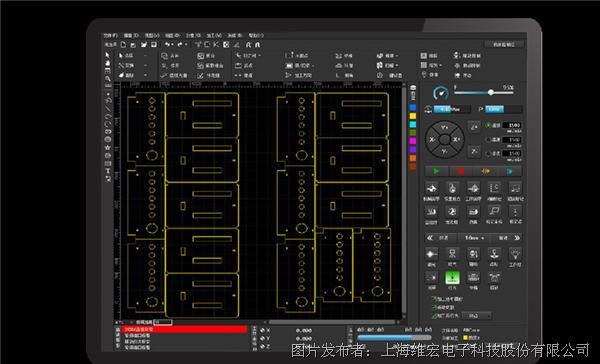The height and width of the screenshot is (364, 600).
Task: Click the X coordinate value 0.000
Action: pyautogui.click(x=304, y=330)
